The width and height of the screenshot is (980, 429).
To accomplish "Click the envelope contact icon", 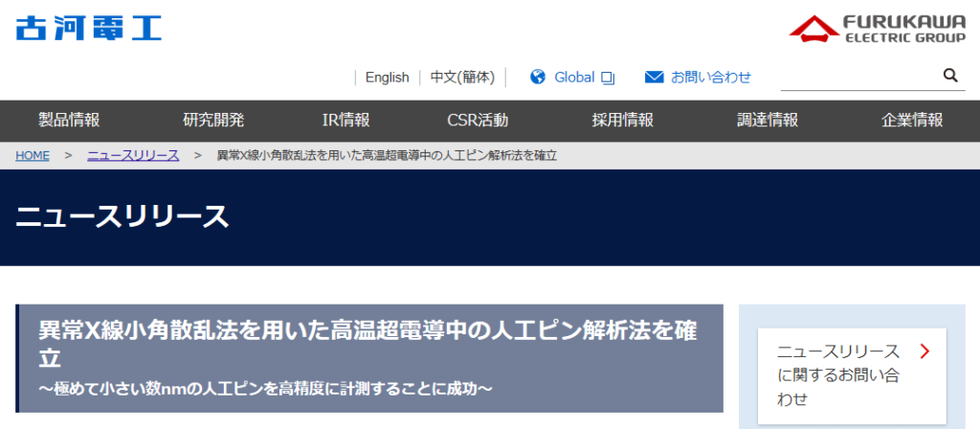I will tap(654, 77).
